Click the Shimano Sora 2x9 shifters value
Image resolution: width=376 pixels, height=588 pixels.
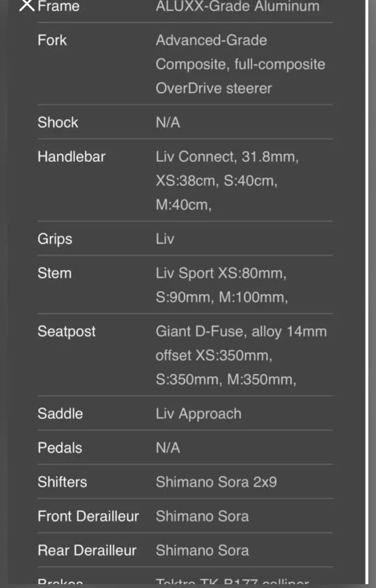(216, 482)
